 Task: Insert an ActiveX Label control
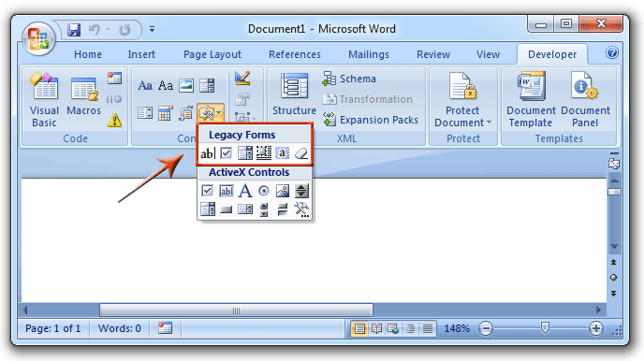click(245, 191)
